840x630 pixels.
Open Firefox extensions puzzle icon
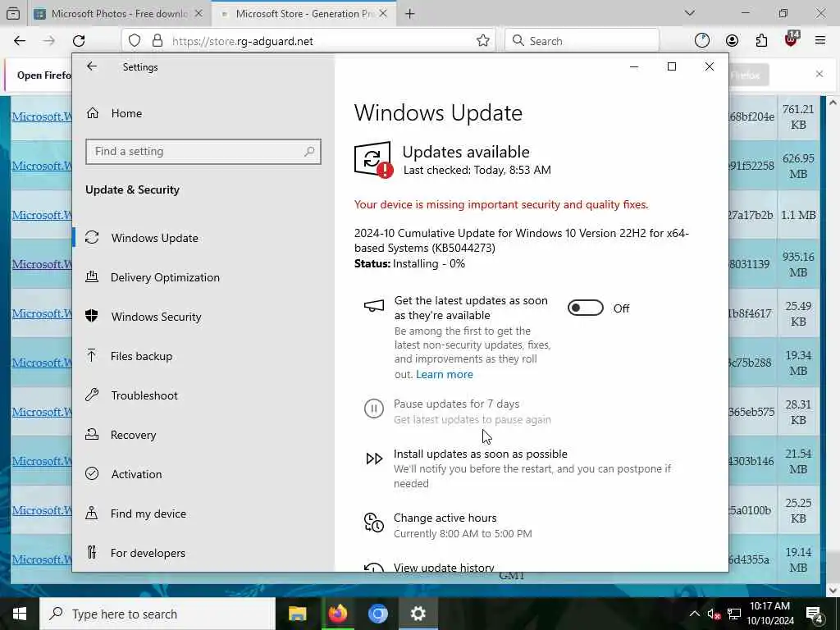coord(761,41)
